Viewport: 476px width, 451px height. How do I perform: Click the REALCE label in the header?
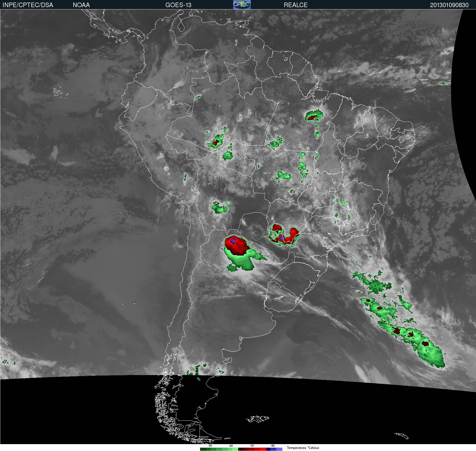(x=296, y=5)
